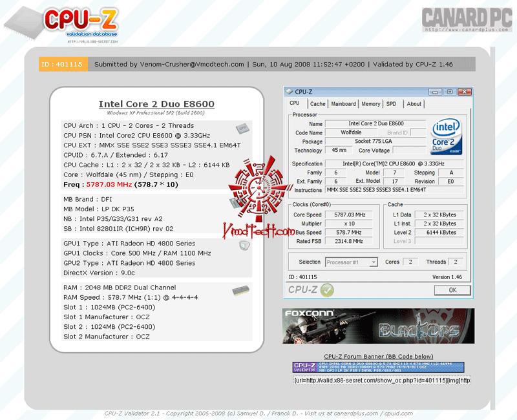Image resolution: width=517 pixels, height=420 pixels.
Task: Open the Foxconn BlackOps banner ad
Action: click(378, 326)
